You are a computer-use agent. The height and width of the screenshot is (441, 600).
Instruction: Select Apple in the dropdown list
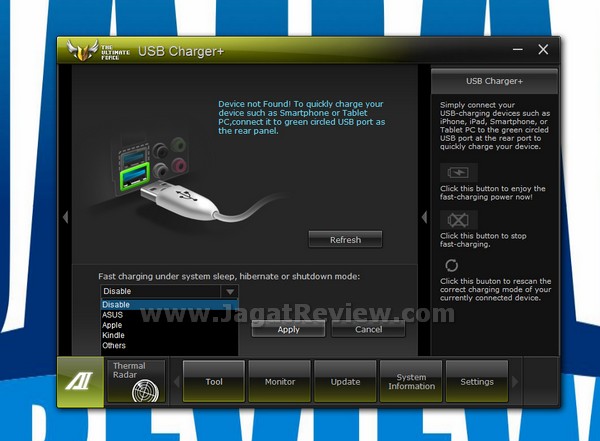tap(169, 325)
